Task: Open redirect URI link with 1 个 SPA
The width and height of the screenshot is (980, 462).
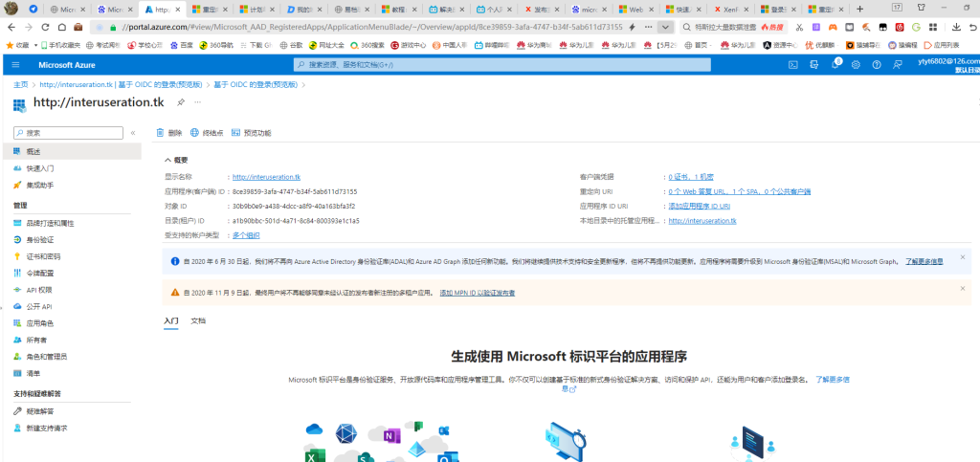Action: (740, 191)
